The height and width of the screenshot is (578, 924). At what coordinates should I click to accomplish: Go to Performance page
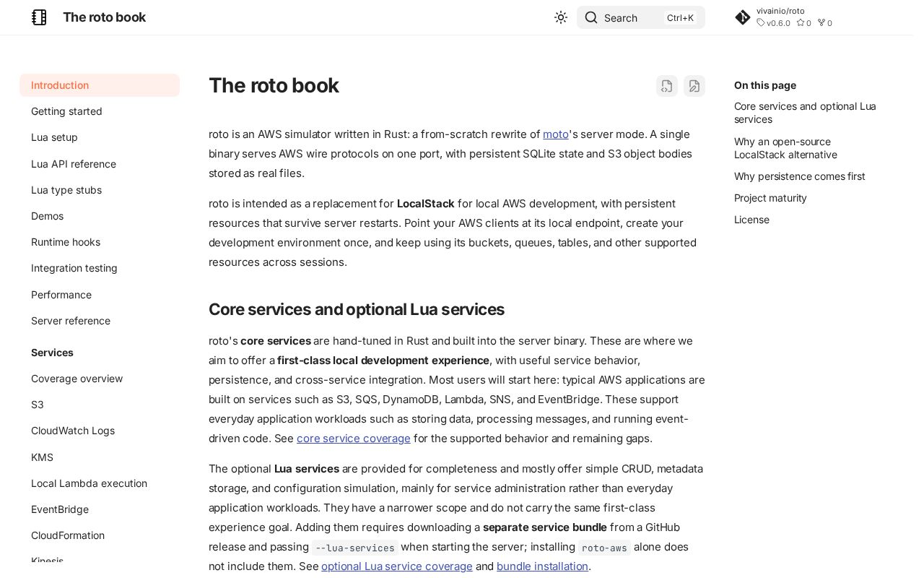[61, 295]
